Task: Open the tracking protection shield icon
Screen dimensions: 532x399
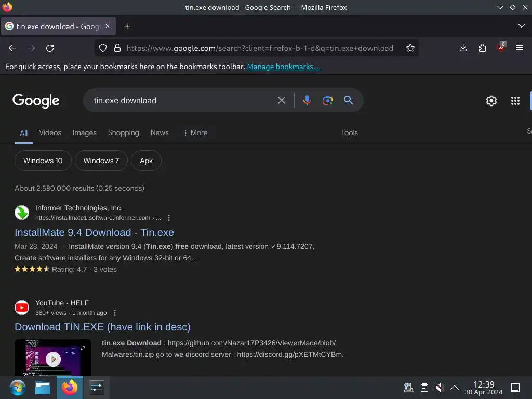Action: click(x=103, y=48)
